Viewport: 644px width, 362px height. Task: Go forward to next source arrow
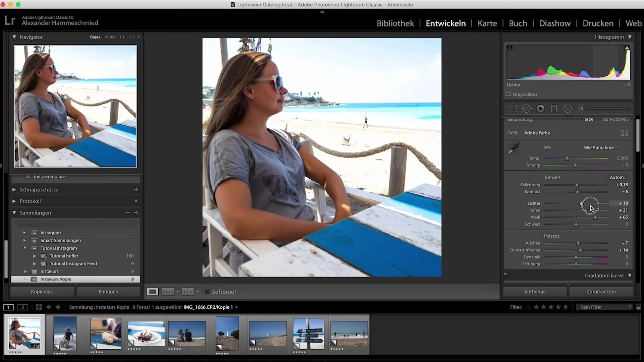coord(58,307)
